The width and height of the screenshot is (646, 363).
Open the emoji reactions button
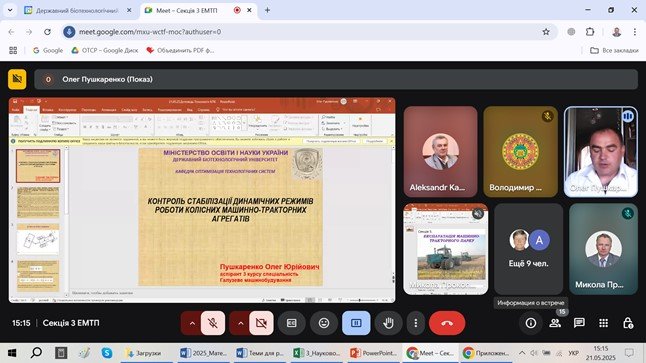(x=324, y=323)
